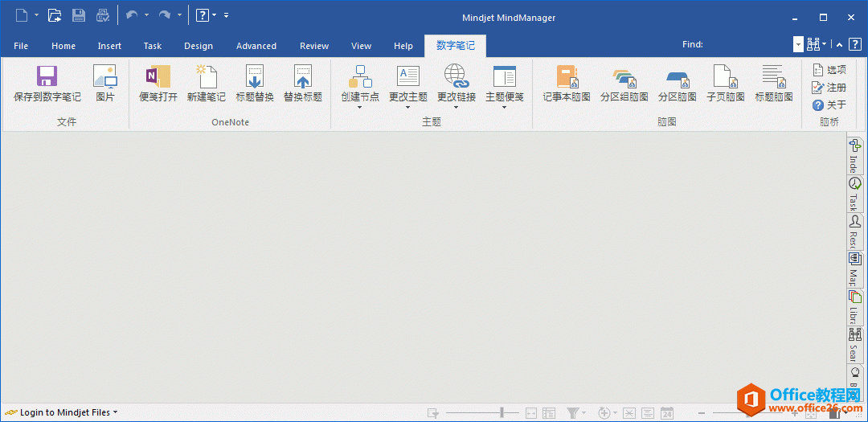The image size is (868, 422).
Task: Switch to the Review tab
Action: coord(314,46)
